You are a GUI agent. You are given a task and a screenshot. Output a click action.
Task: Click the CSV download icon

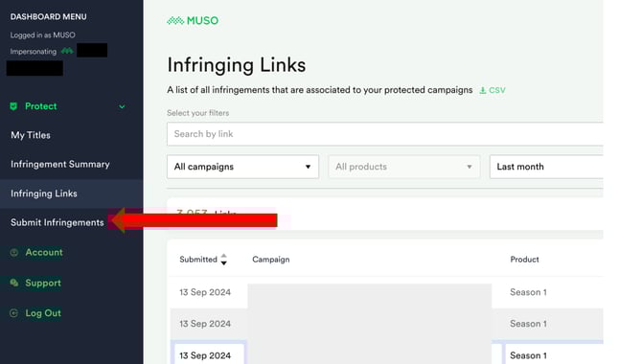point(483,90)
